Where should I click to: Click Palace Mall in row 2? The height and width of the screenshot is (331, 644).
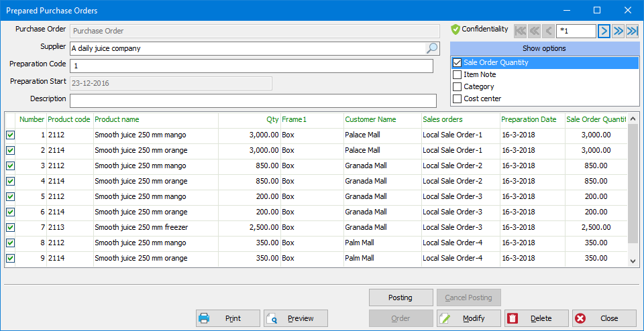tap(362, 151)
